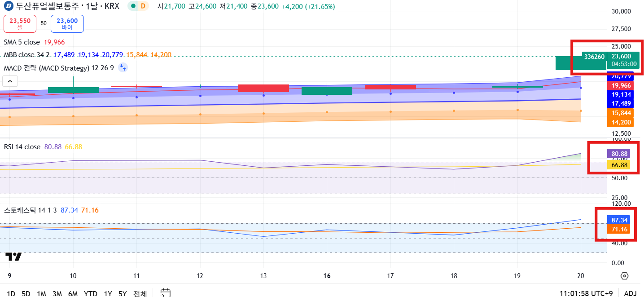This screenshot has width=644, height=297.
Task: Select the YTD time range
Action: coord(91,294)
